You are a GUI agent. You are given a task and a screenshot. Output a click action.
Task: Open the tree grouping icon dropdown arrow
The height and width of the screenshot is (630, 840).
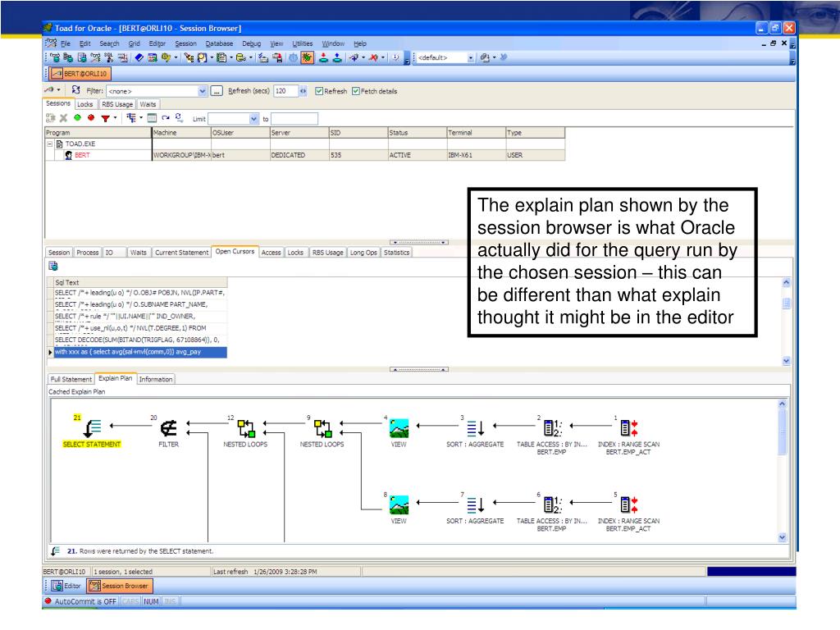141,118
